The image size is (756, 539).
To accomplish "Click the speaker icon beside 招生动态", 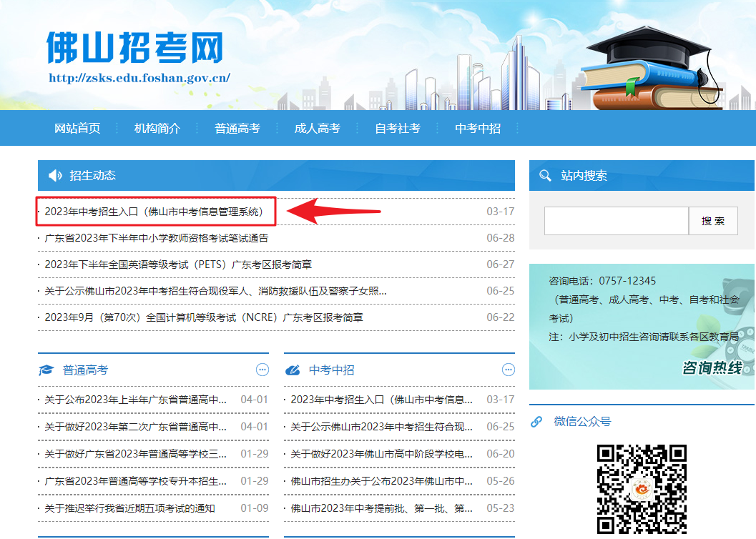I will (x=55, y=176).
